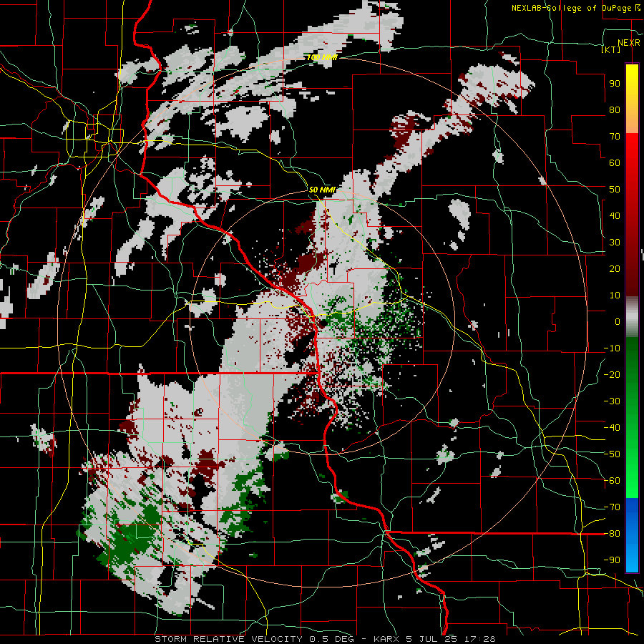Select the 30 value on the velocity scale
644x644 pixels.
(x=615, y=243)
